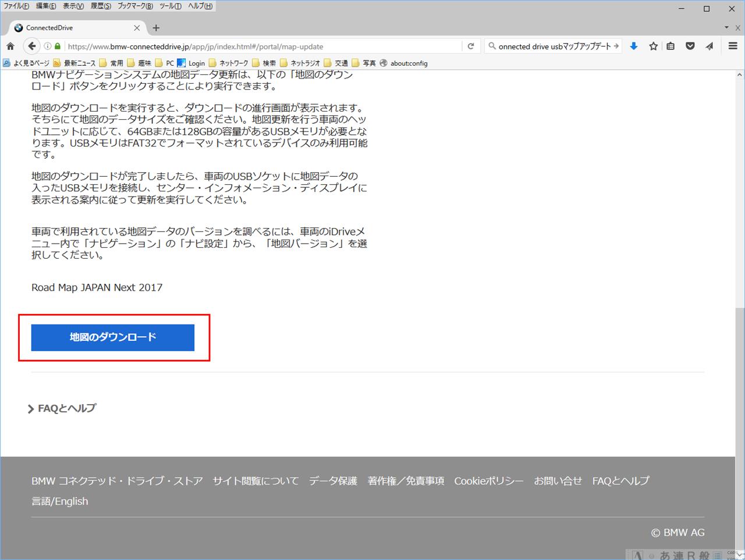Screen dimensions: 745x560
Task: Click the © BMW AG footer text
Action: click(677, 533)
